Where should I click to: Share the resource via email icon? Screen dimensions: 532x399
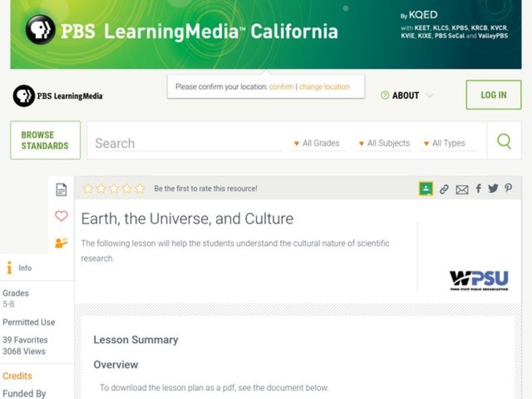[x=462, y=189]
